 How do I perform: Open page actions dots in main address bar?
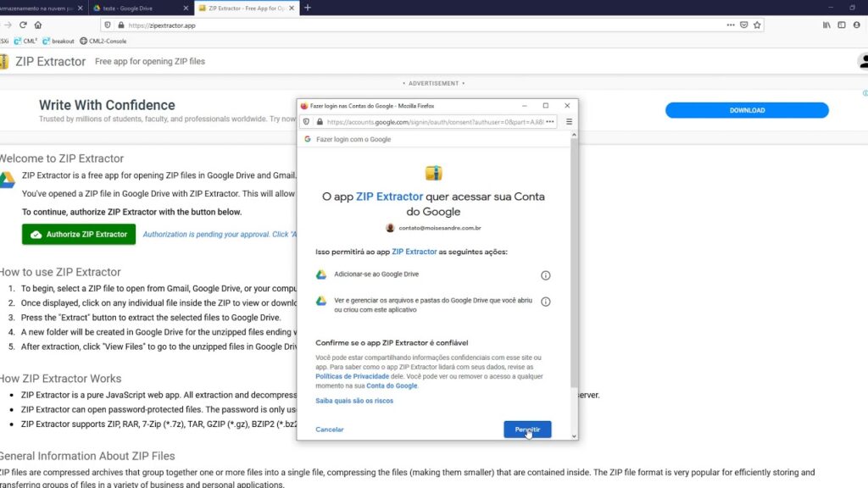[x=731, y=25]
